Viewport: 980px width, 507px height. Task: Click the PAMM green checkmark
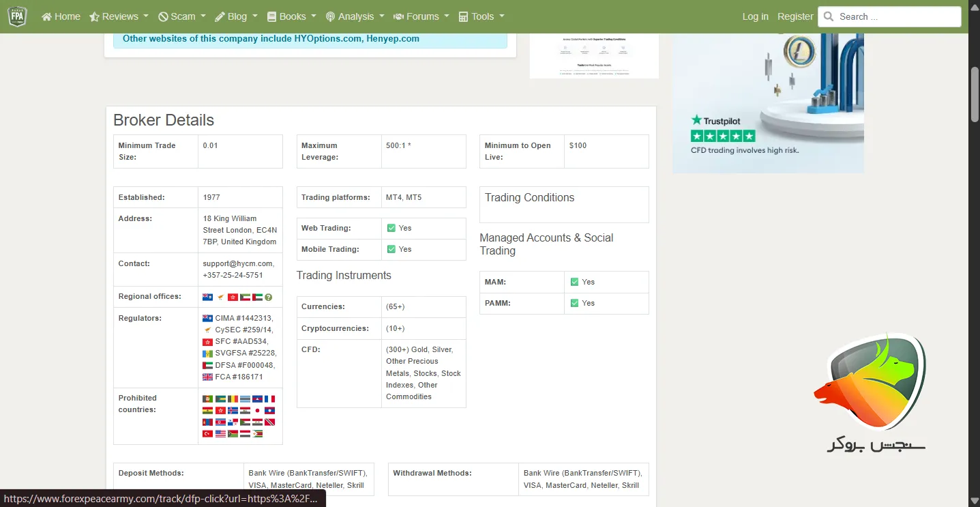click(574, 303)
